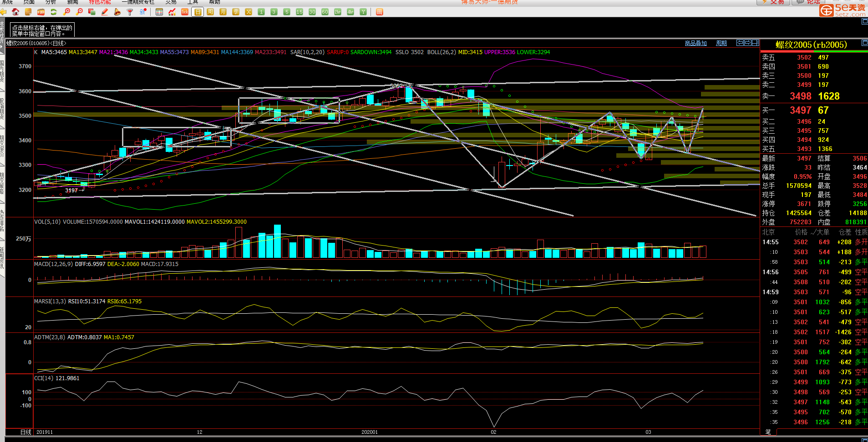Screen dimensions: 868x442
Task: Click the 交易 trade button
Action: (x=773, y=2)
